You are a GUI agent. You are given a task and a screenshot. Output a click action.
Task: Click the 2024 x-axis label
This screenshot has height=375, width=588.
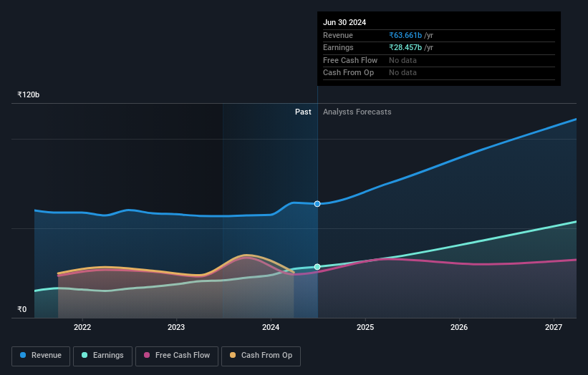tap(271, 328)
